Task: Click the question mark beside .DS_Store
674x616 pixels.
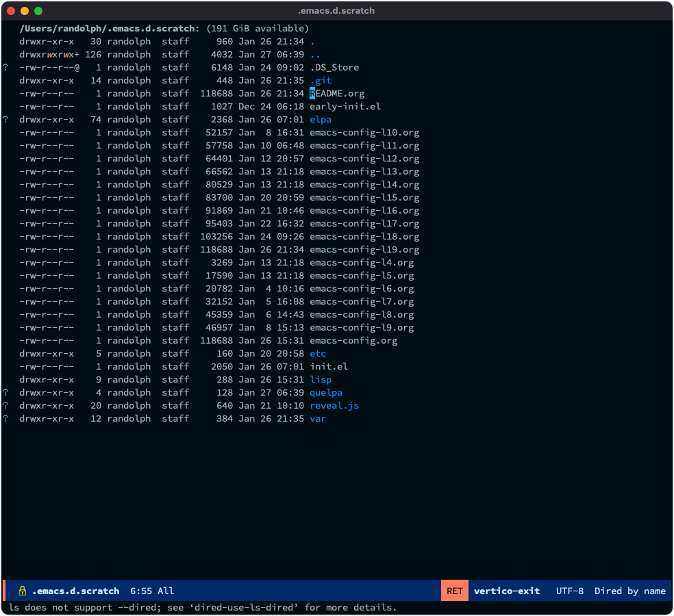Action: pyautogui.click(x=5, y=67)
